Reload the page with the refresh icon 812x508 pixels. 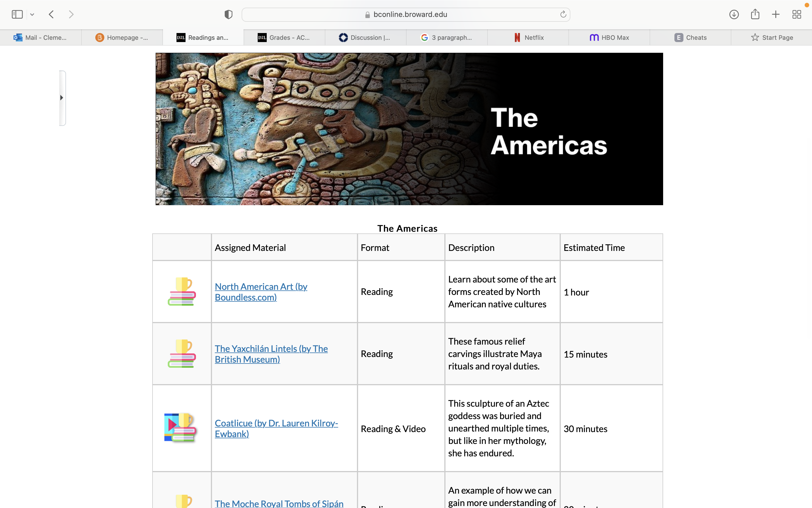coord(563,14)
